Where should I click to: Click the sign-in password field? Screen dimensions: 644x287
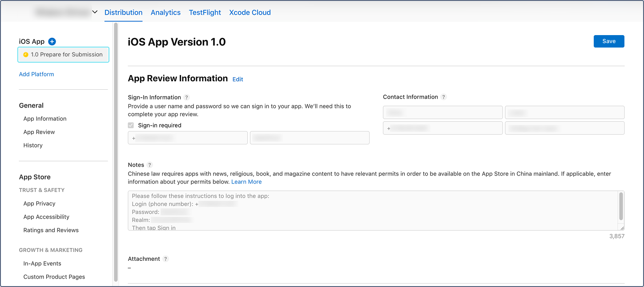tap(310, 138)
